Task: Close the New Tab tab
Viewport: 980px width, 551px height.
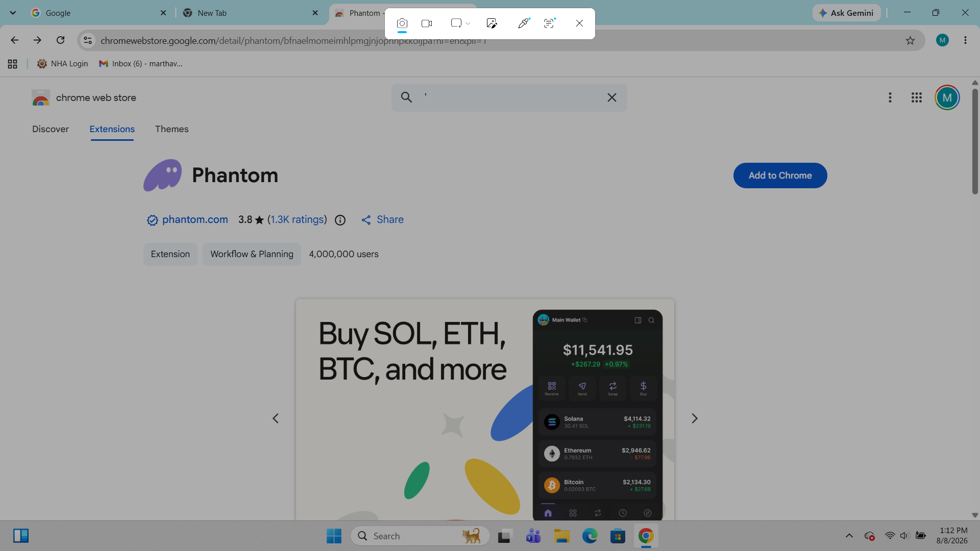Action: [315, 13]
